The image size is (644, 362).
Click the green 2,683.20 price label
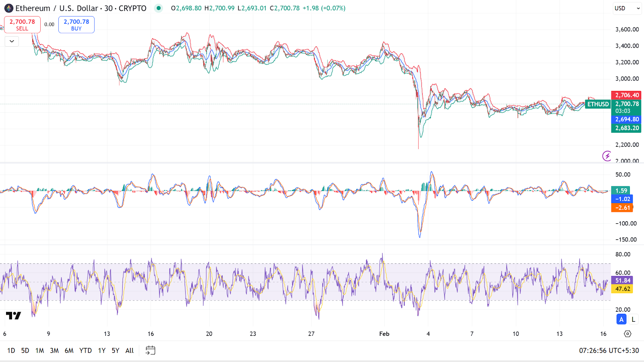pos(626,128)
